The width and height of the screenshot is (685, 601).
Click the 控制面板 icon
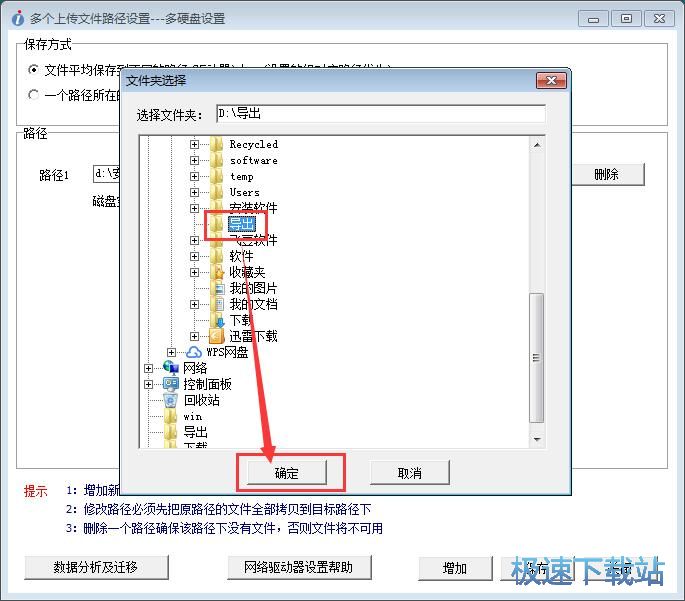[x=171, y=384]
